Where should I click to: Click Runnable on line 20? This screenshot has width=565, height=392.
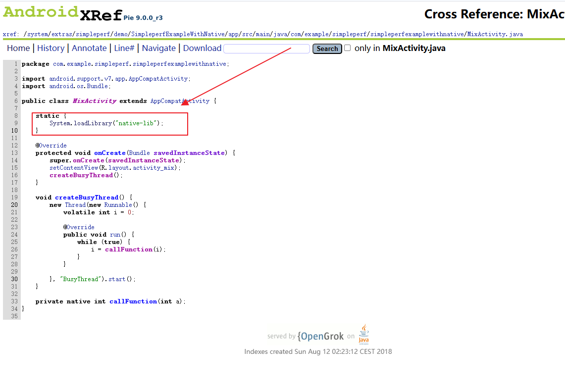pyautogui.click(x=118, y=204)
